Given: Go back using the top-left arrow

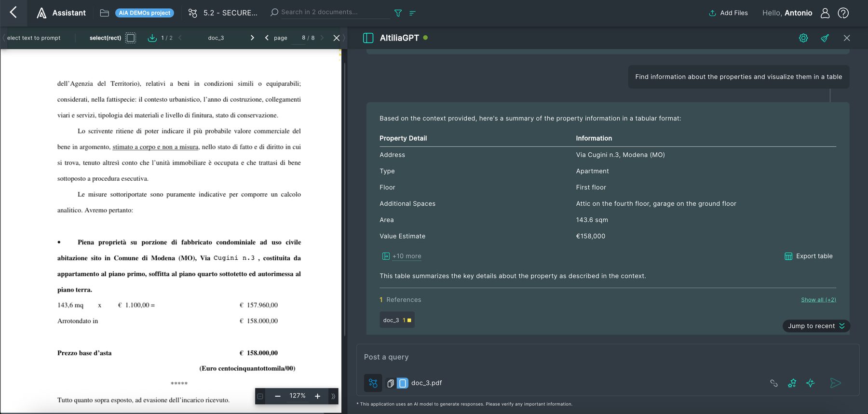Looking at the screenshot, I should coord(14,13).
